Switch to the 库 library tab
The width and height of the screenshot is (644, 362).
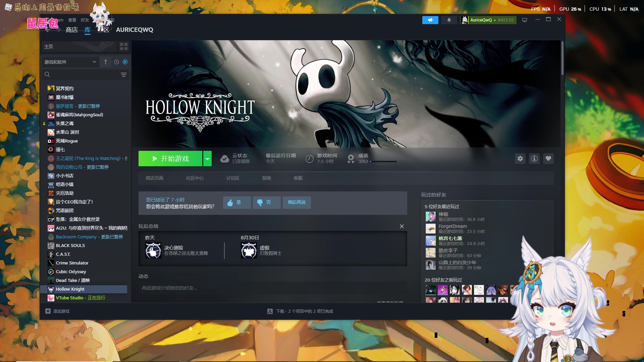(88, 30)
